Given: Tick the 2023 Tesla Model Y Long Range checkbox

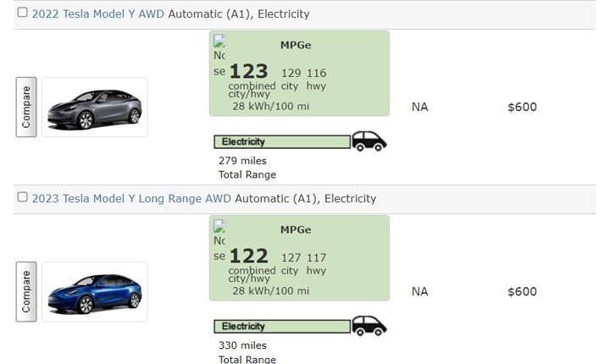Looking at the screenshot, I should pyautogui.click(x=23, y=196).
